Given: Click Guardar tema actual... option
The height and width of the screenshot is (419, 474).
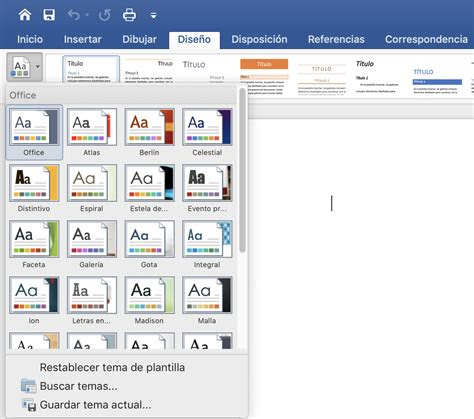Looking at the screenshot, I should 95,405.
